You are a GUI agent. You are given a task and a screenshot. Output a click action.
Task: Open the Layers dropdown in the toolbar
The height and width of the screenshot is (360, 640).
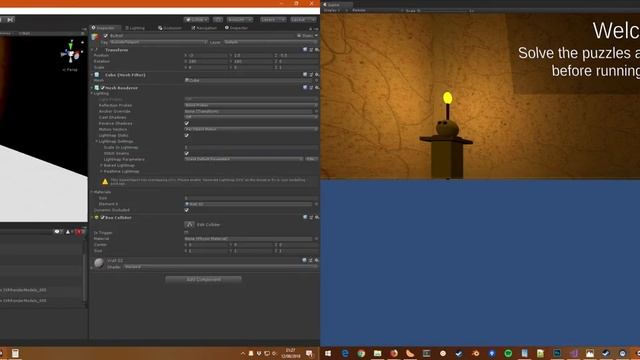[x=273, y=19]
